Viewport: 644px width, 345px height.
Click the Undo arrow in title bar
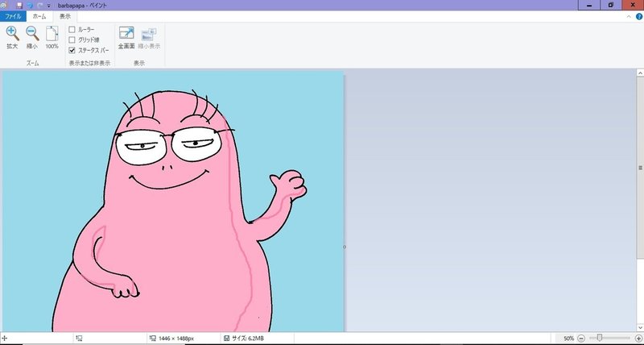click(x=30, y=6)
